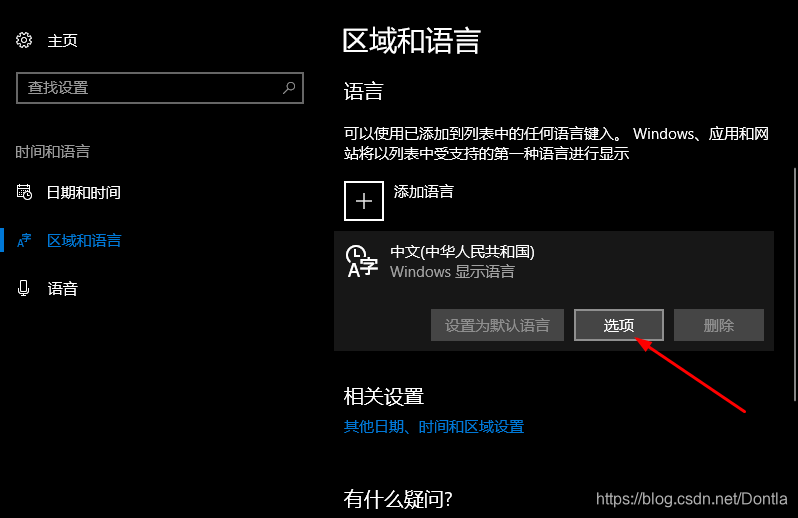Click the 时间和语言 section heading

click(x=52, y=152)
